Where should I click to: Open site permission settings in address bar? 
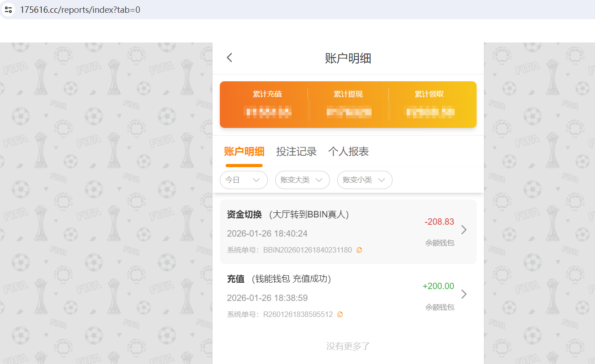8,9
